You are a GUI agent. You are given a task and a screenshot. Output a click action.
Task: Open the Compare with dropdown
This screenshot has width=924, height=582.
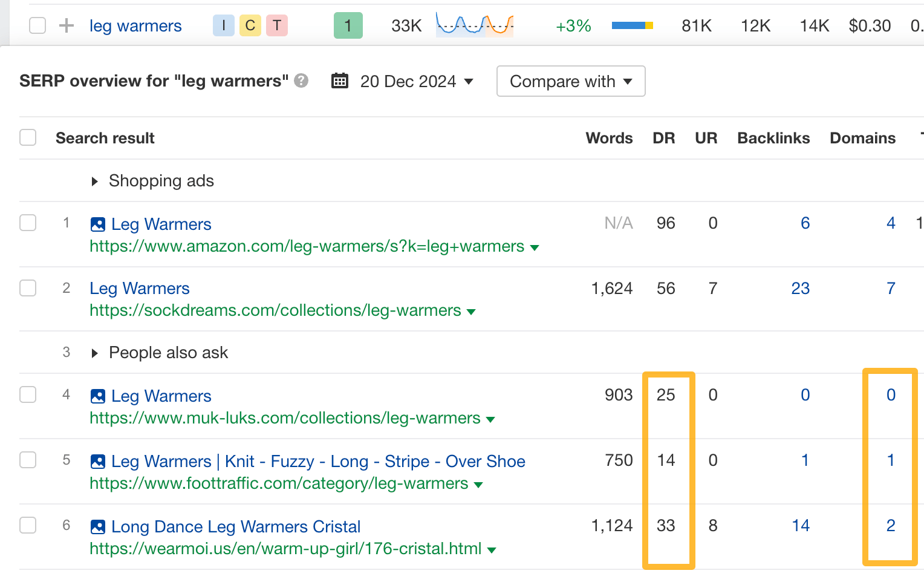pos(570,80)
